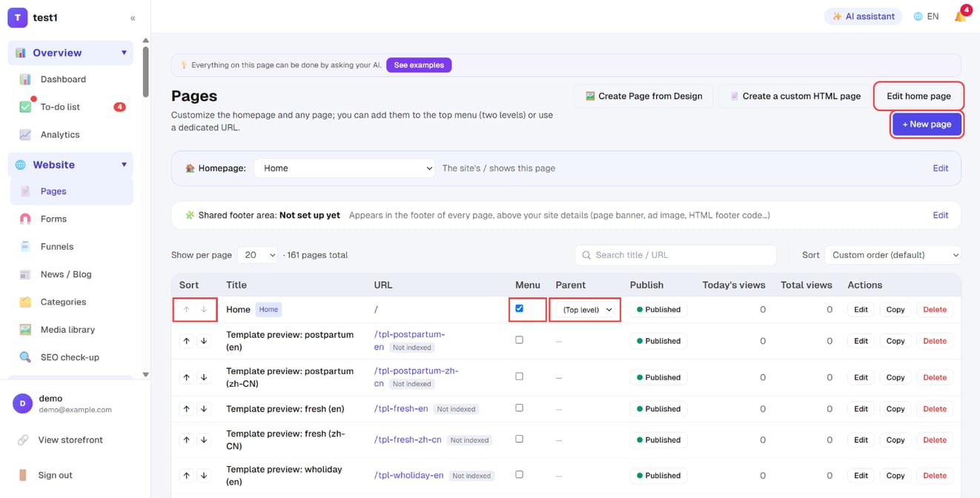
Task: Click the New page button
Action: pyautogui.click(x=927, y=124)
